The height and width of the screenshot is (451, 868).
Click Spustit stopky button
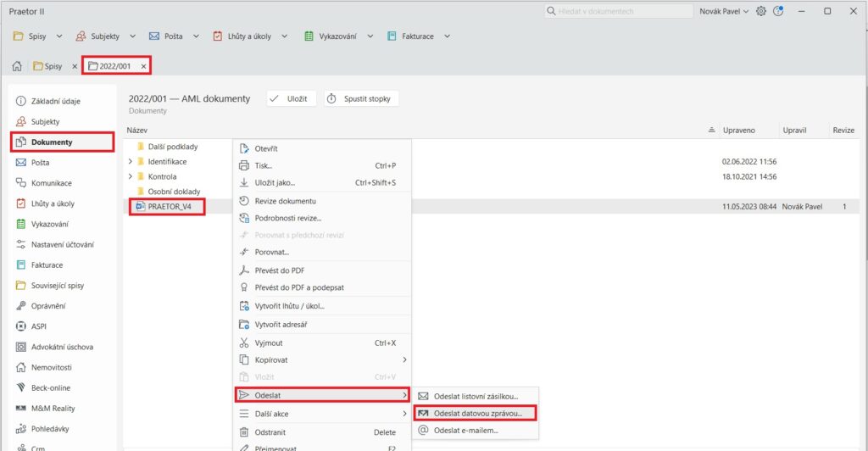point(361,99)
